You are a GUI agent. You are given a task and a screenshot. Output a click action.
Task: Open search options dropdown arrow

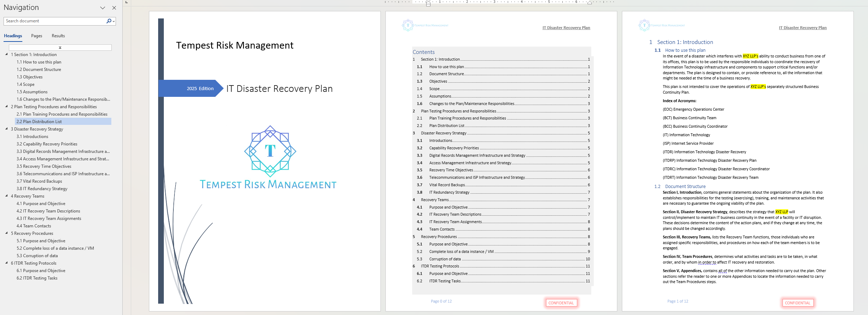(x=113, y=21)
